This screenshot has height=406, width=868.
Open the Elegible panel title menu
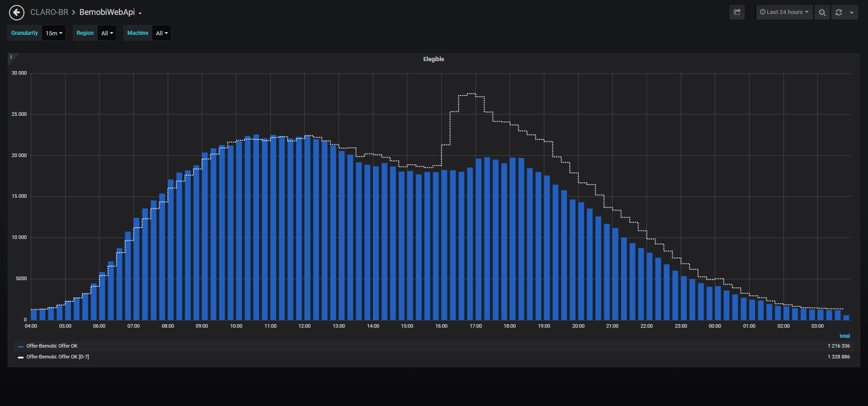click(x=434, y=59)
